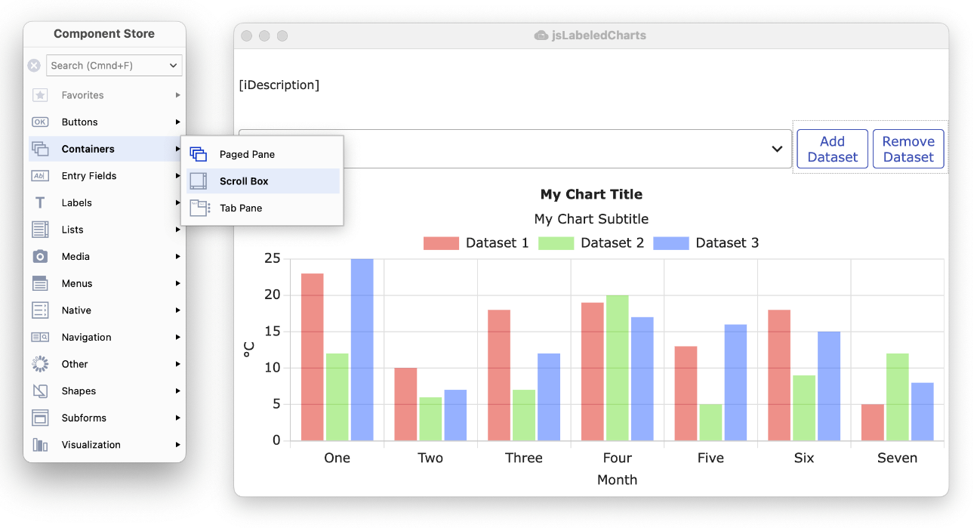Click the Buttons OK icon
980x528 pixels.
40,122
